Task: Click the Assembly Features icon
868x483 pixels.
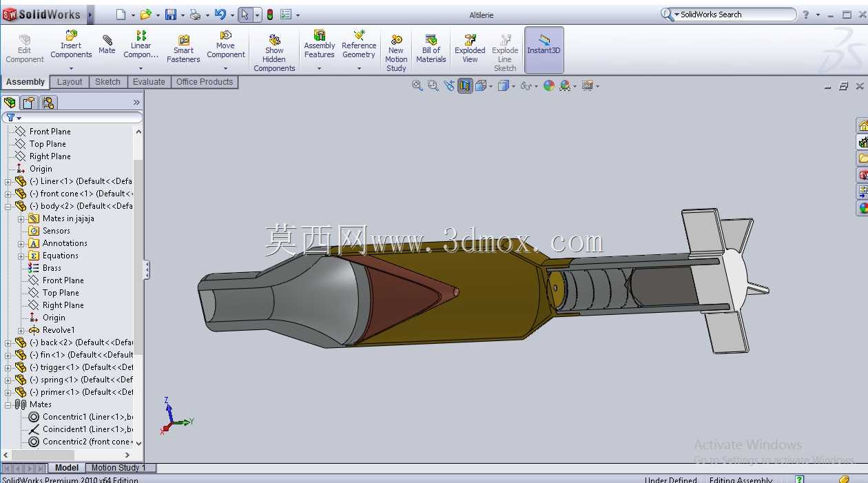Action: pyautogui.click(x=320, y=35)
